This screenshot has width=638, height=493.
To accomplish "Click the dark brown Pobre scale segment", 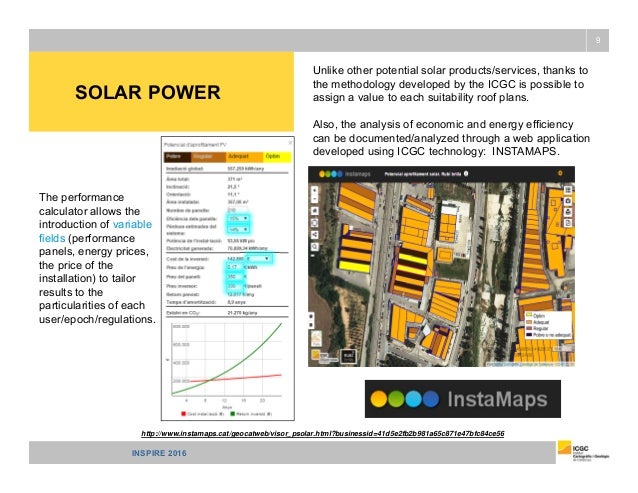I will 177,157.
